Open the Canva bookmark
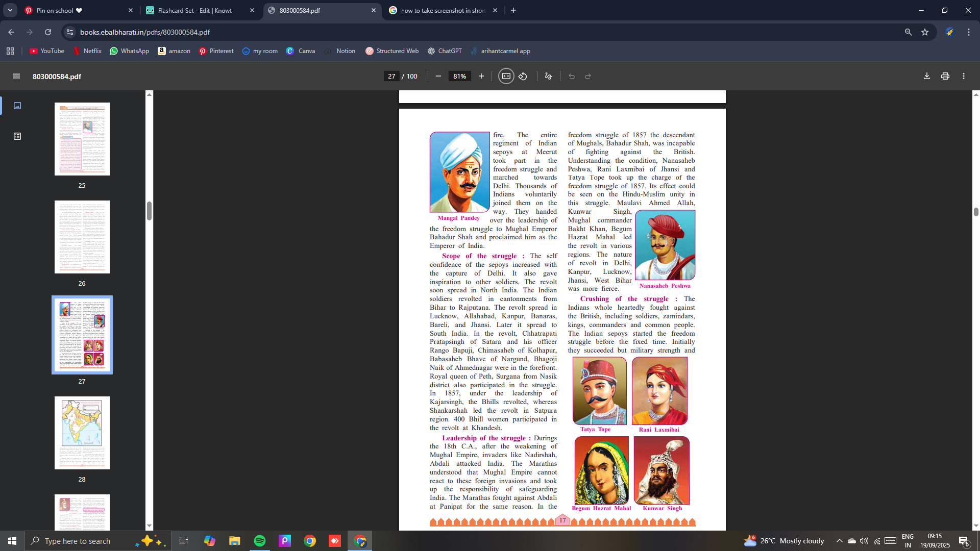The height and width of the screenshot is (551, 980). [x=301, y=51]
